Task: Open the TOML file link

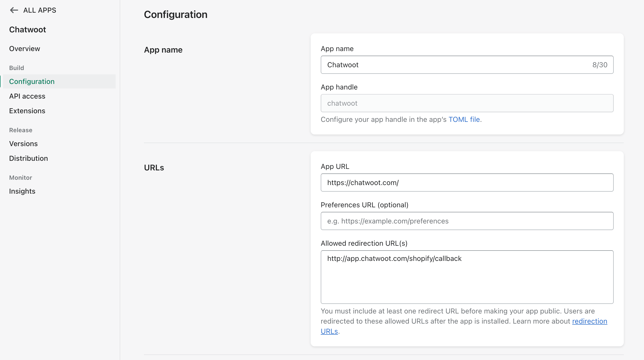Action: [464, 119]
